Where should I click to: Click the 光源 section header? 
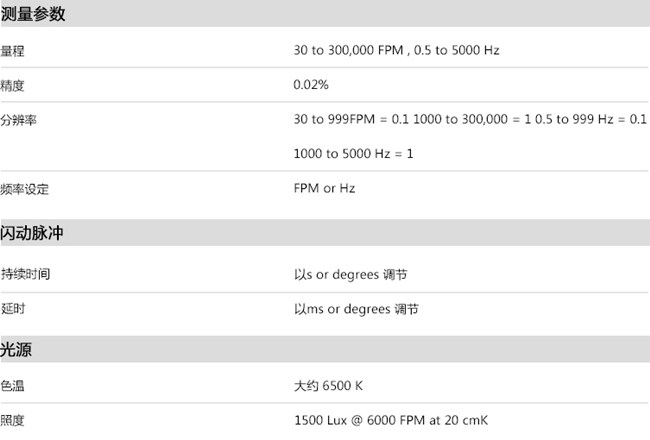16,349
